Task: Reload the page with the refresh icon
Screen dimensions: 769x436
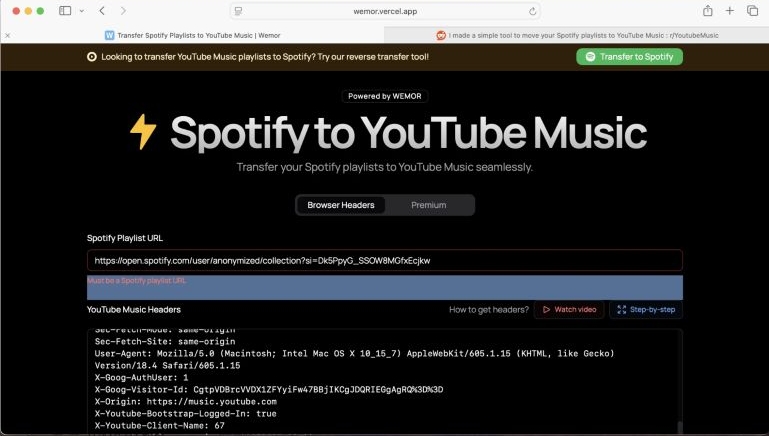Action: [x=533, y=11]
